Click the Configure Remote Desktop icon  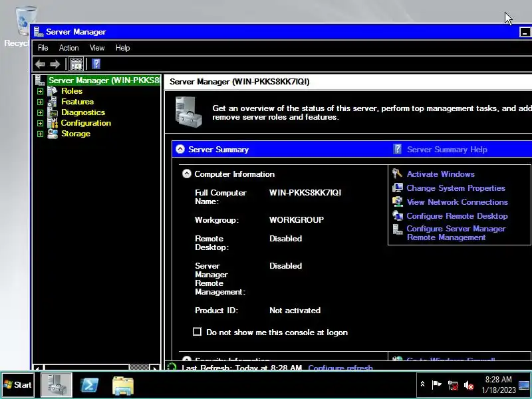pyautogui.click(x=397, y=215)
